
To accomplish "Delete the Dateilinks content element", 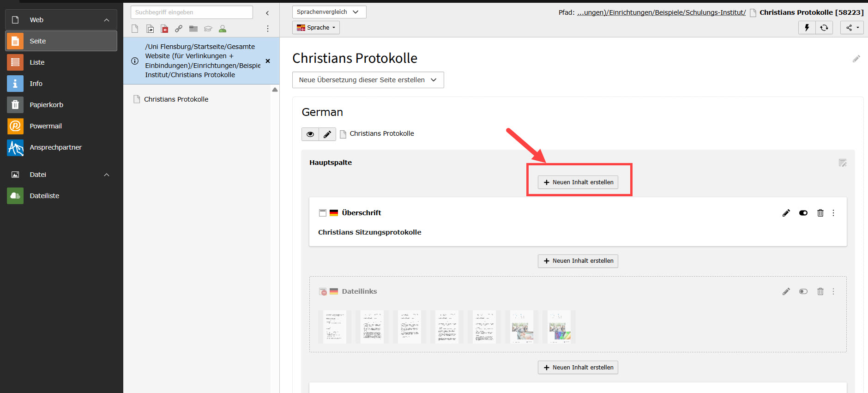I will tap(820, 291).
